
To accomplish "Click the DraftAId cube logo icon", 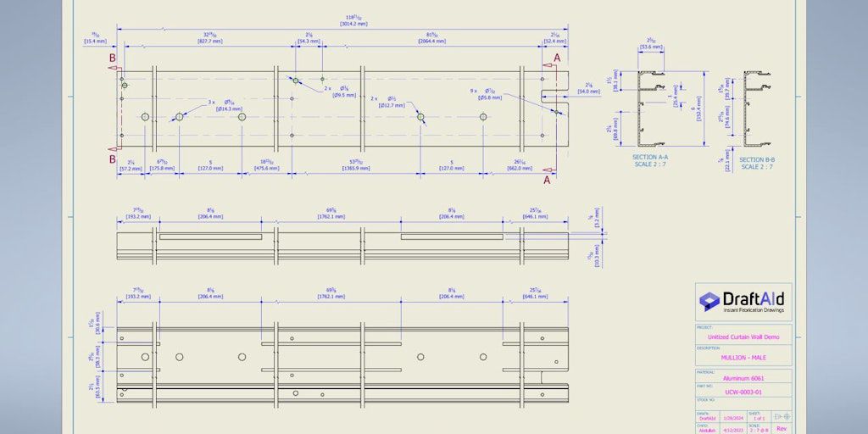I will (709, 301).
